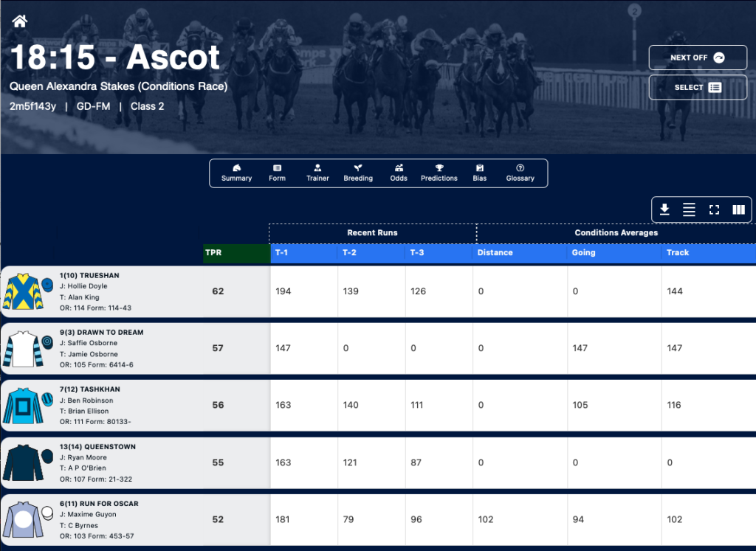Sort by the T-1 column header
Viewport: 756px width, 551px height.
pyautogui.click(x=304, y=253)
